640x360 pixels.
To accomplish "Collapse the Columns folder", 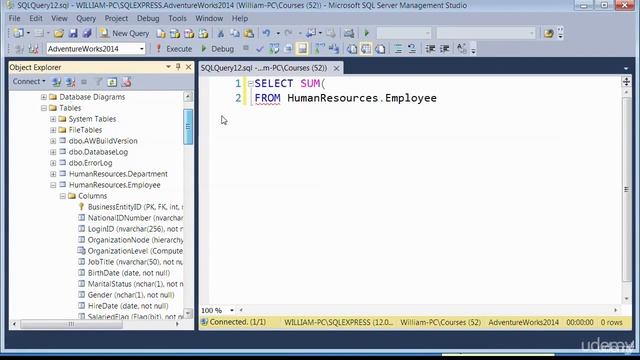I will (62, 196).
